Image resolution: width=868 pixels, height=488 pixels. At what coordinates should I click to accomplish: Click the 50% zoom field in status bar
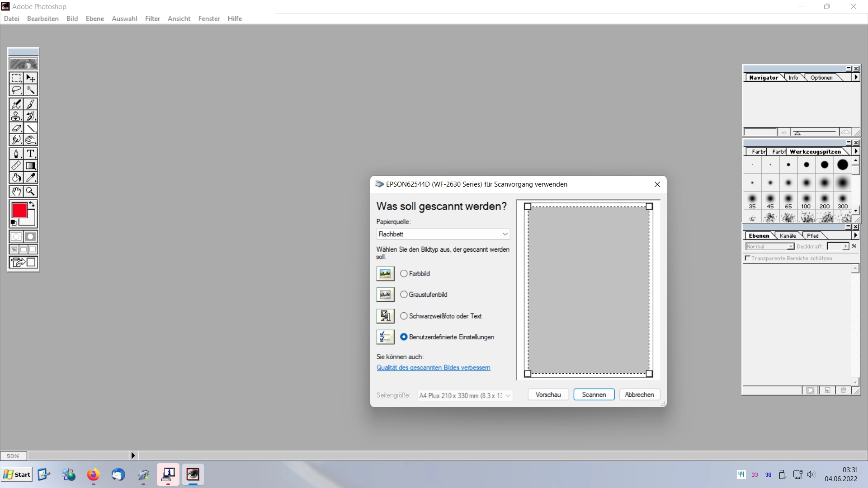point(13,456)
